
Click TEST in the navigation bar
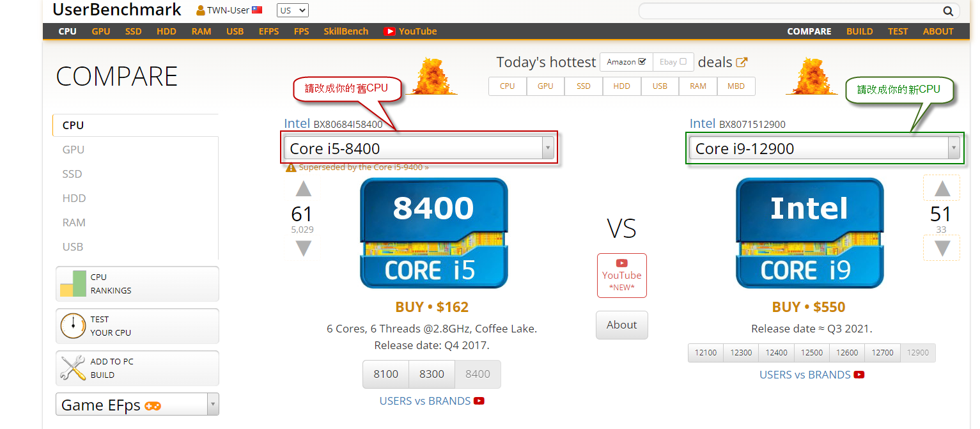pyautogui.click(x=898, y=31)
